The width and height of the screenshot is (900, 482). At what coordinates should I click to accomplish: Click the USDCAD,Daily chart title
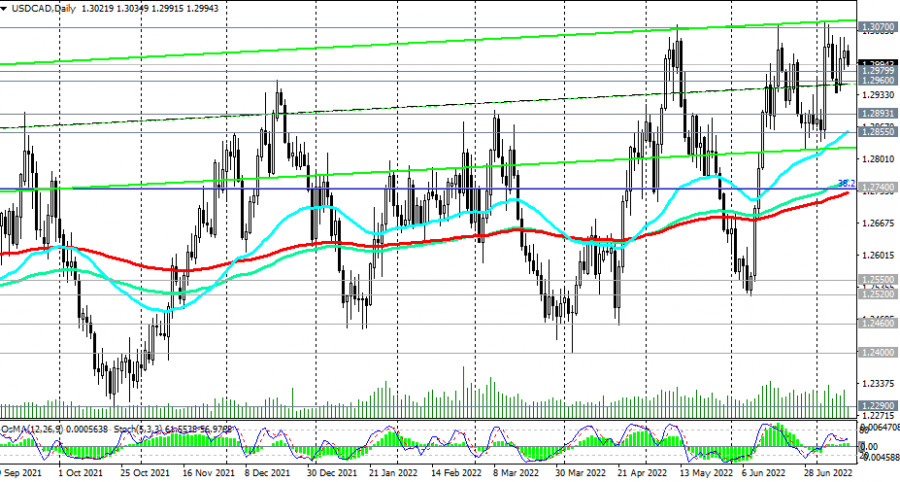pos(43,9)
